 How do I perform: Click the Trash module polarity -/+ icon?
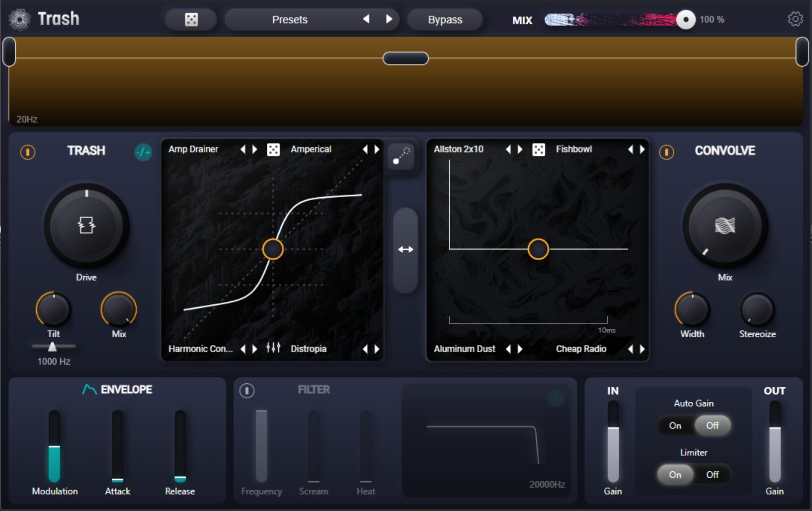(143, 152)
